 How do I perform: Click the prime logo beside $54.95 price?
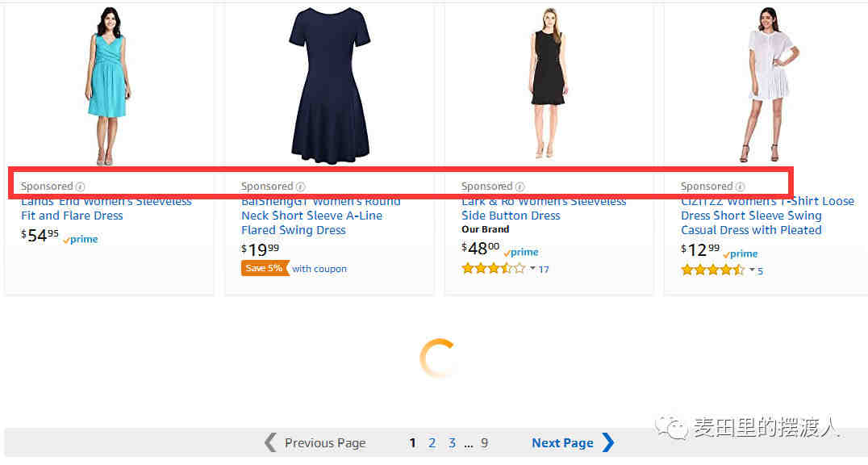(x=81, y=240)
